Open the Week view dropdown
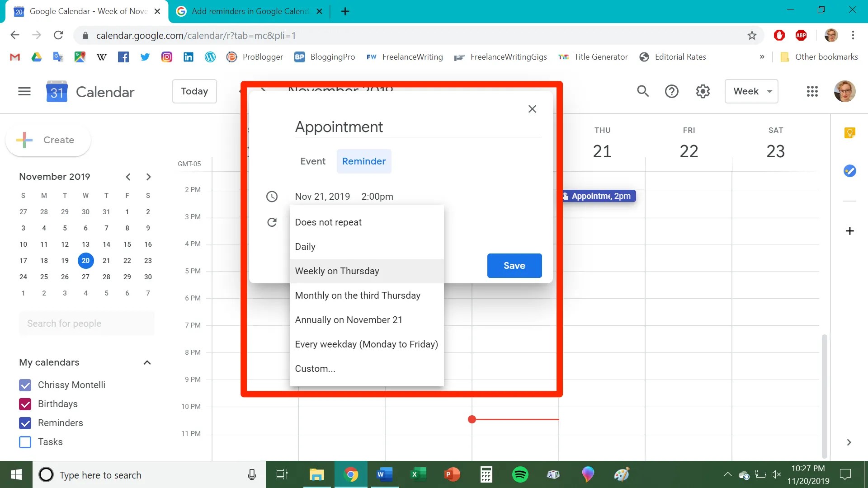 [x=751, y=91]
